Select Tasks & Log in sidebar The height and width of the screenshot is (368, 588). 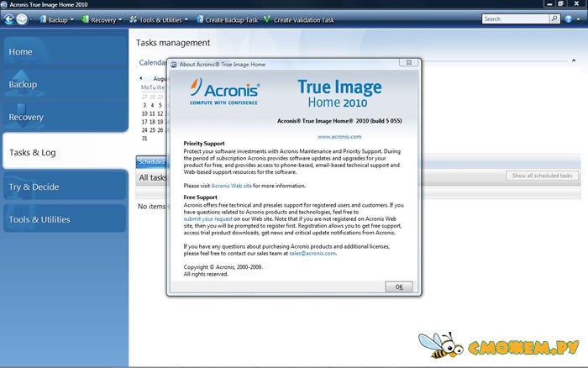click(66, 150)
